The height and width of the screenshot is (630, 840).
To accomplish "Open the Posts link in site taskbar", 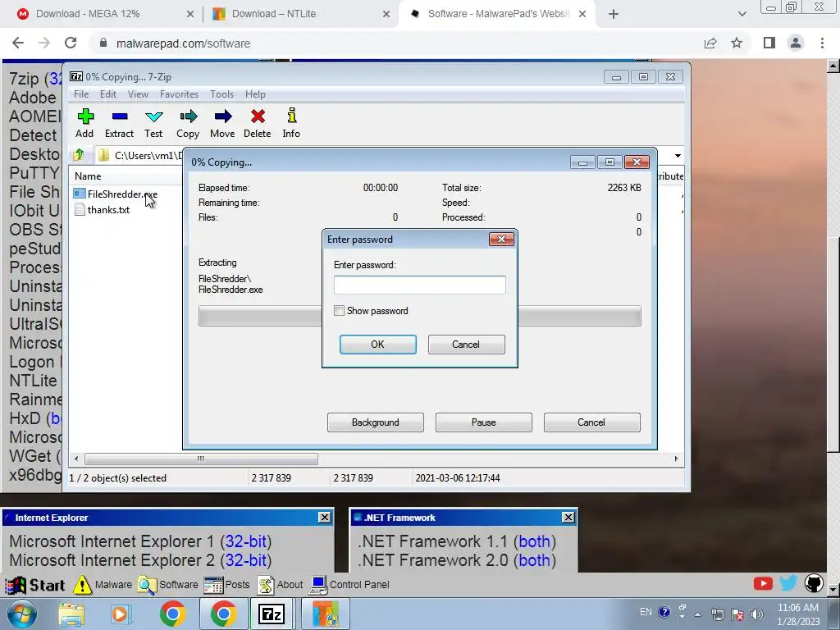I will click(226, 585).
